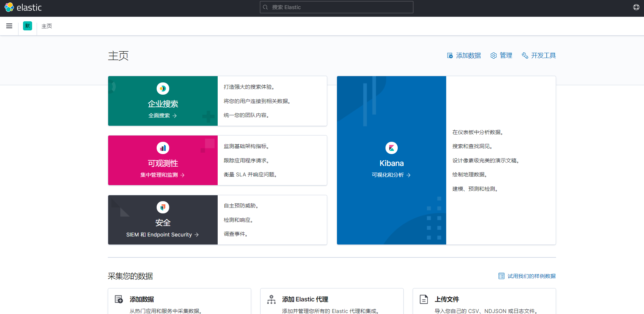Click the 添加数据 card icon
The image size is (644, 314).
click(x=119, y=299)
